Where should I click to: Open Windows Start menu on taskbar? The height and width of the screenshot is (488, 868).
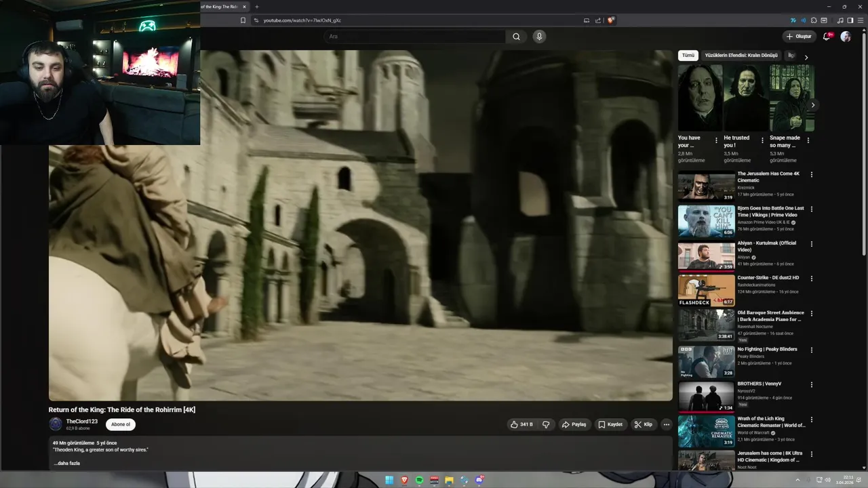tap(389, 480)
